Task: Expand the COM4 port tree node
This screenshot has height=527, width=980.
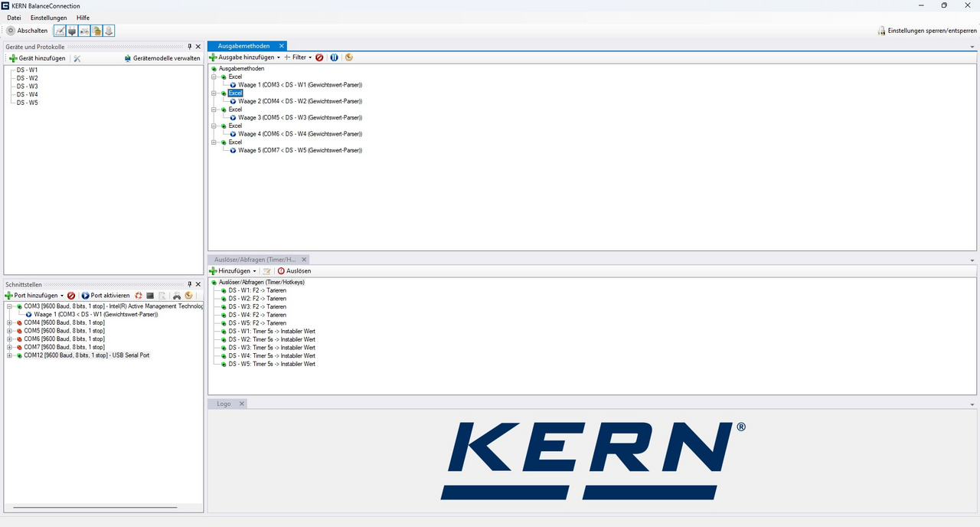Action: (9, 322)
